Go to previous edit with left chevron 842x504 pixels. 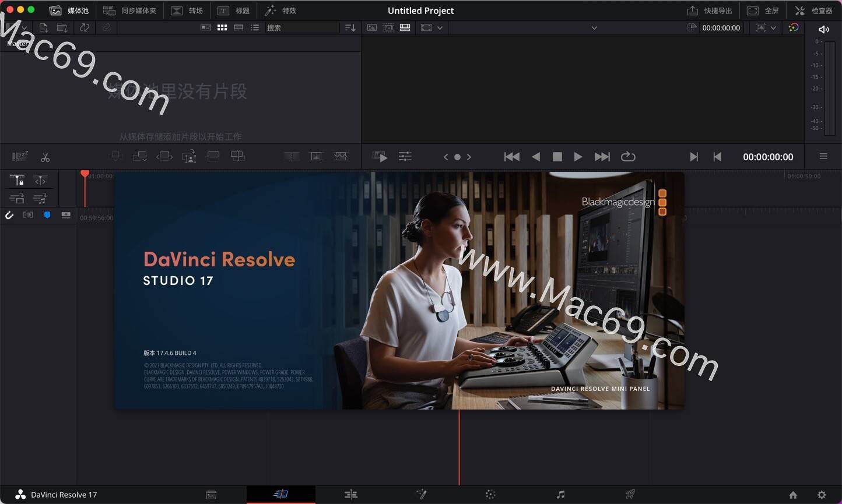click(x=445, y=157)
